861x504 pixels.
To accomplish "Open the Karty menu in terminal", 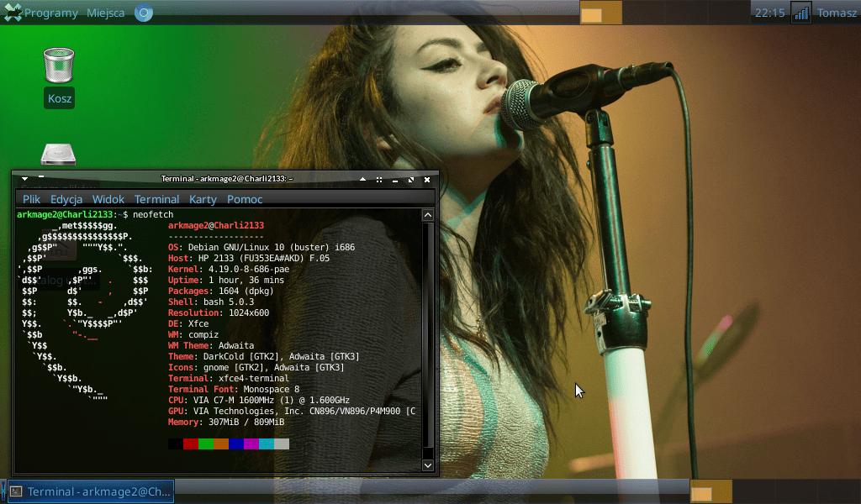I will point(203,199).
